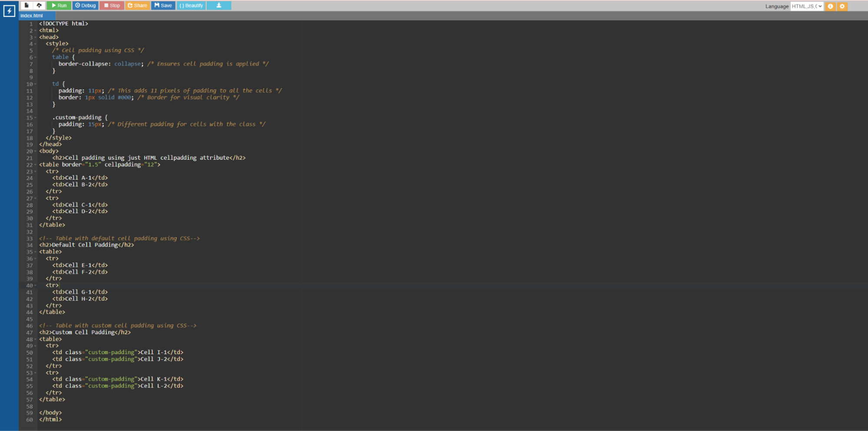Collapse the html tag at line 2
This screenshot has height=431, width=868.
pyautogui.click(x=36, y=30)
